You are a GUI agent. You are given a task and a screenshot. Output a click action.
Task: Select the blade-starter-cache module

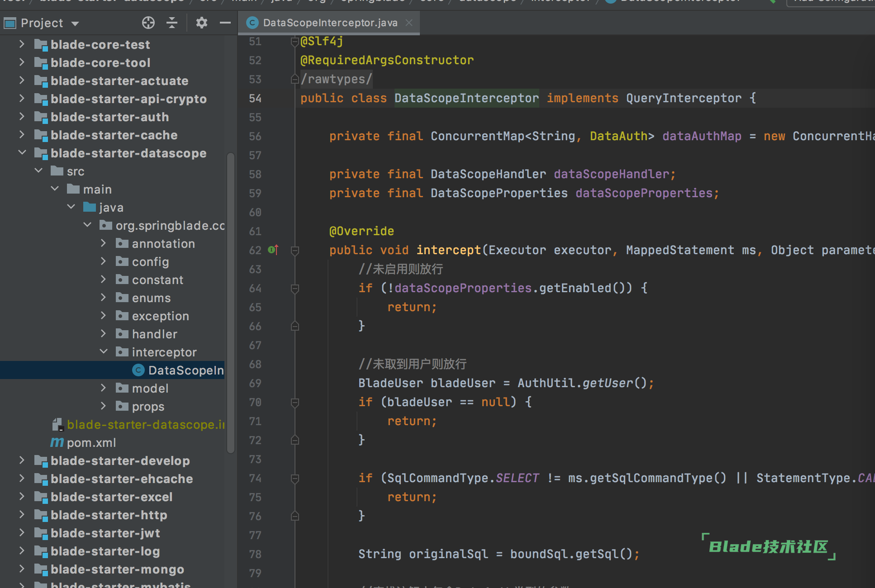click(114, 135)
